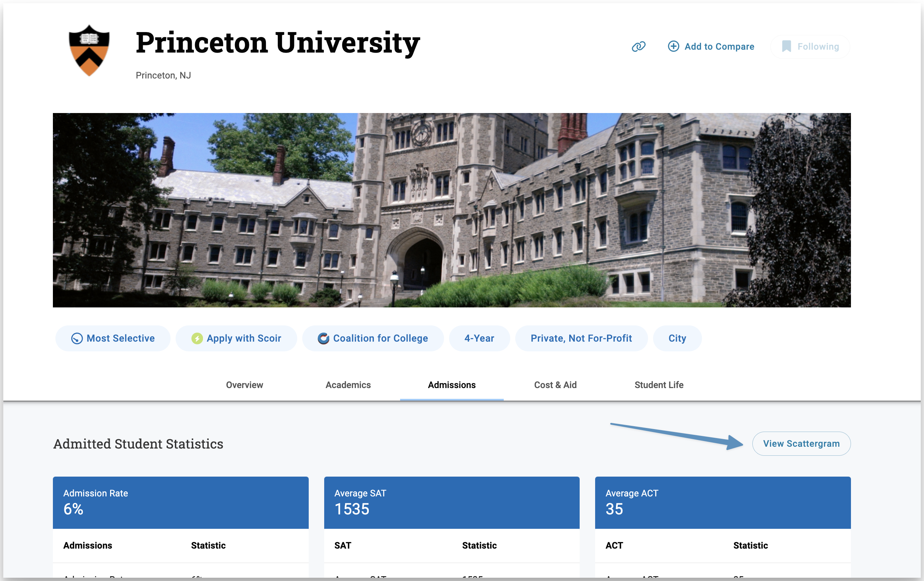The image size is (924, 581).
Task: Copy the college link via chain icon
Action: click(x=639, y=46)
